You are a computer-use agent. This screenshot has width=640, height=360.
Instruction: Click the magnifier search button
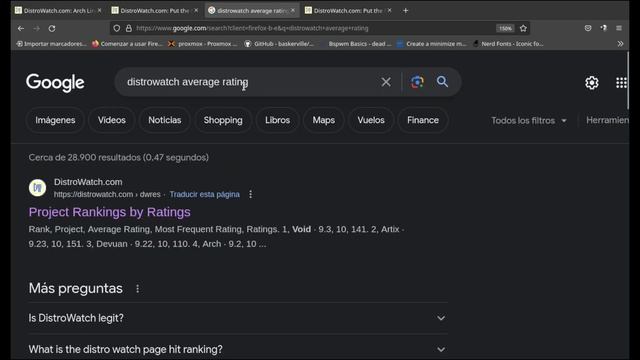[442, 82]
